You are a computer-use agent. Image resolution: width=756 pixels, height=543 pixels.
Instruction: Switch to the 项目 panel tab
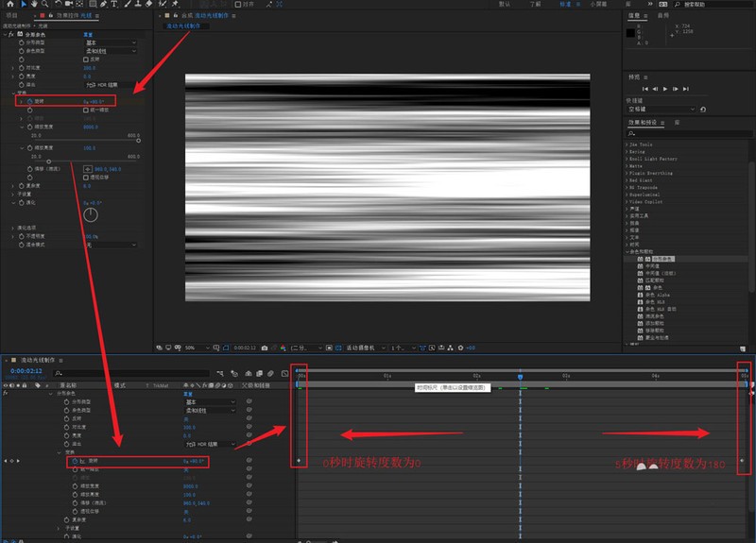[x=12, y=16]
